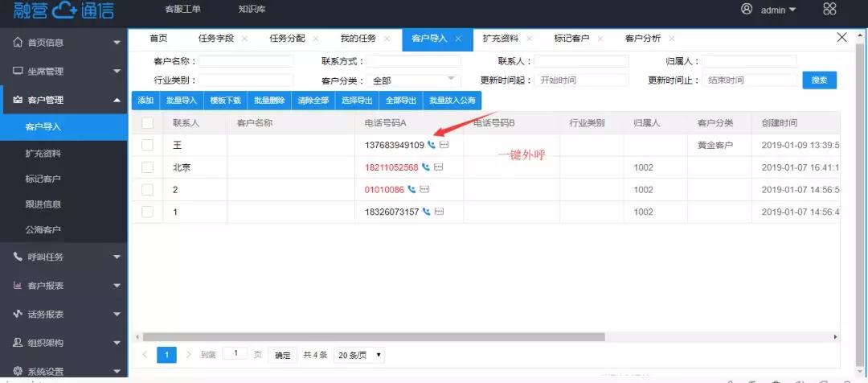Image resolution: width=868 pixels, height=383 pixels.
Task: Select the checkbox for the 北京 row
Action: [147, 167]
